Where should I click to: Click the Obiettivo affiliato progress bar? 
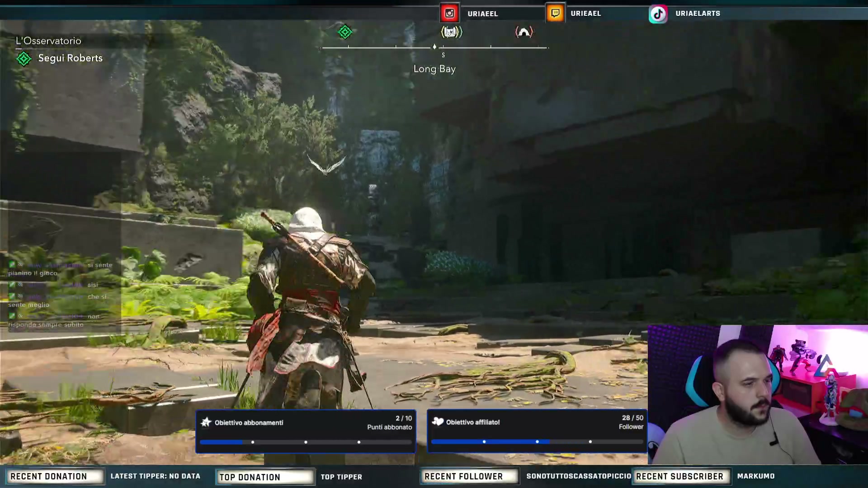pyautogui.click(x=537, y=441)
